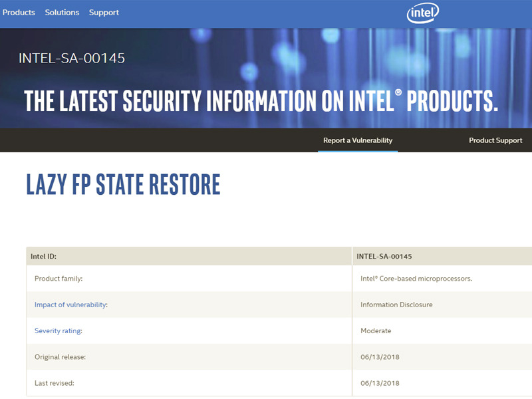Image resolution: width=532 pixels, height=399 pixels.
Task: Click the Moderate severity value
Action: [376, 331]
